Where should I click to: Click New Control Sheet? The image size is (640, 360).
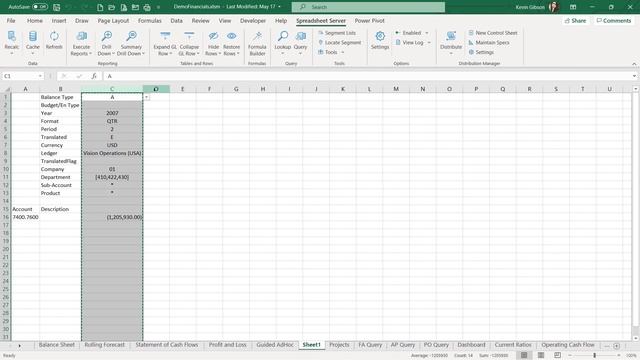(x=493, y=33)
